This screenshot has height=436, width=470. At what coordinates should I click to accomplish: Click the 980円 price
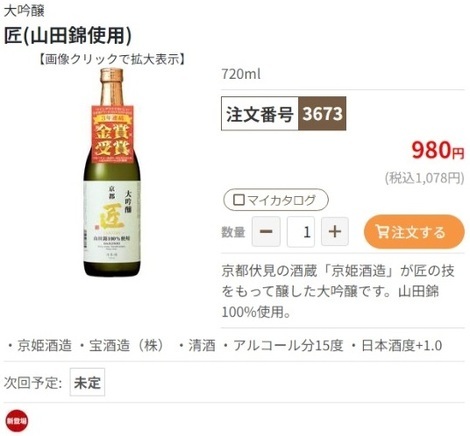tap(438, 150)
